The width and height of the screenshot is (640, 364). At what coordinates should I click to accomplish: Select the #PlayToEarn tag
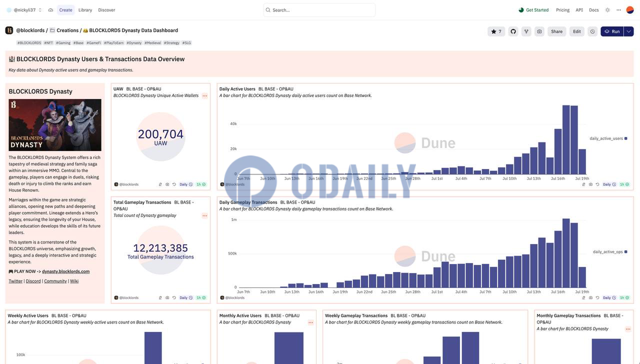pyautogui.click(x=114, y=43)
